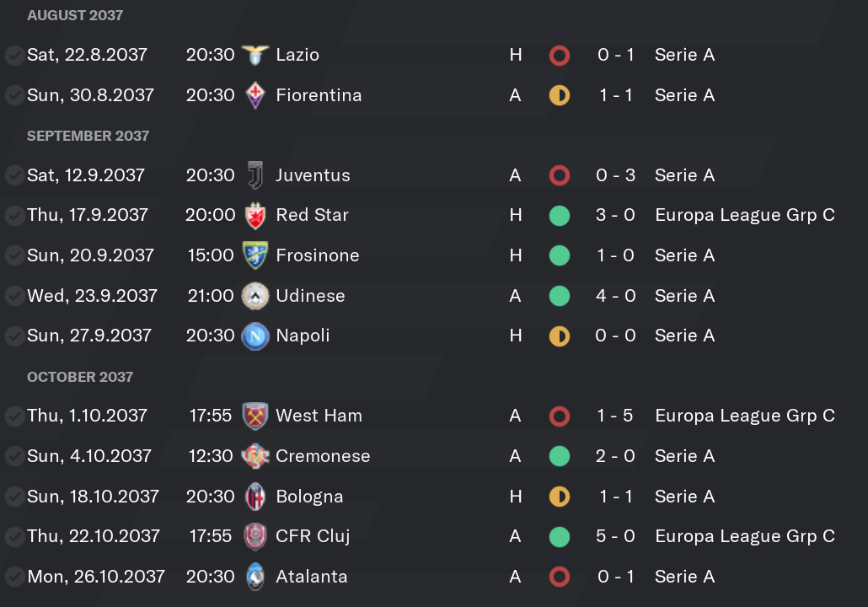Click the green win indicator for Udinese
Viewport: 868px width, 607px height.
point(559,296)
